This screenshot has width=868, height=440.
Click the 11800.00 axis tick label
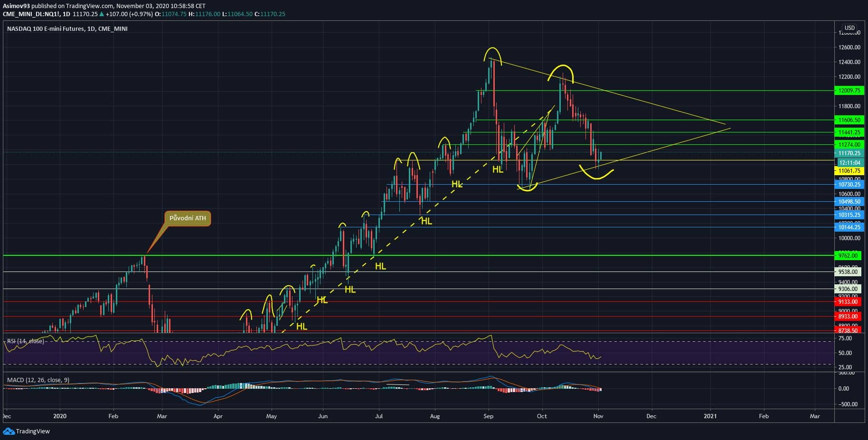click(849, 106)
